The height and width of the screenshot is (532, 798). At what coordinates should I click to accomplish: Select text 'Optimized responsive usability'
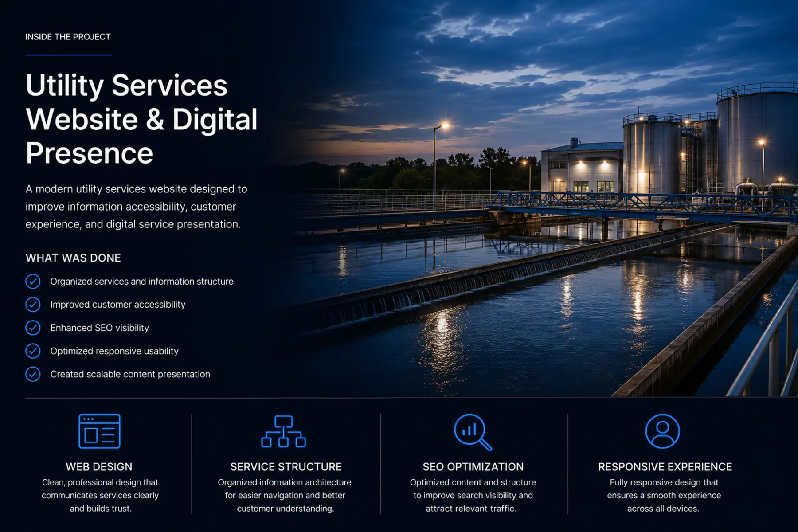click(114, 351)
